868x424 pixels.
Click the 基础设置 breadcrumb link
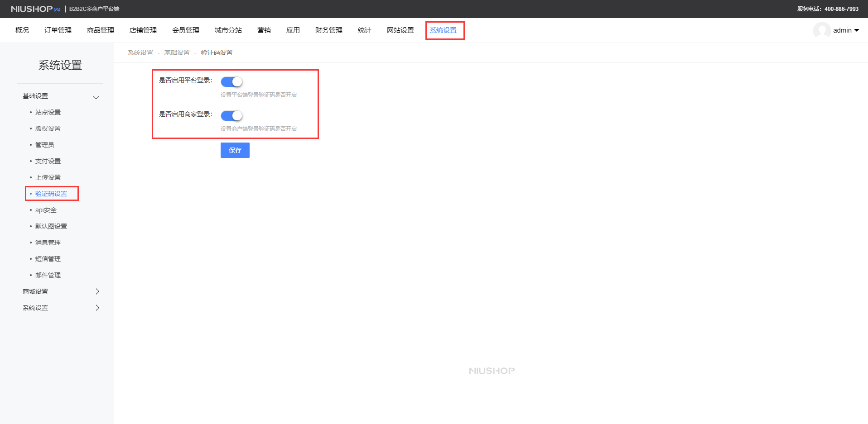point(177,52)
